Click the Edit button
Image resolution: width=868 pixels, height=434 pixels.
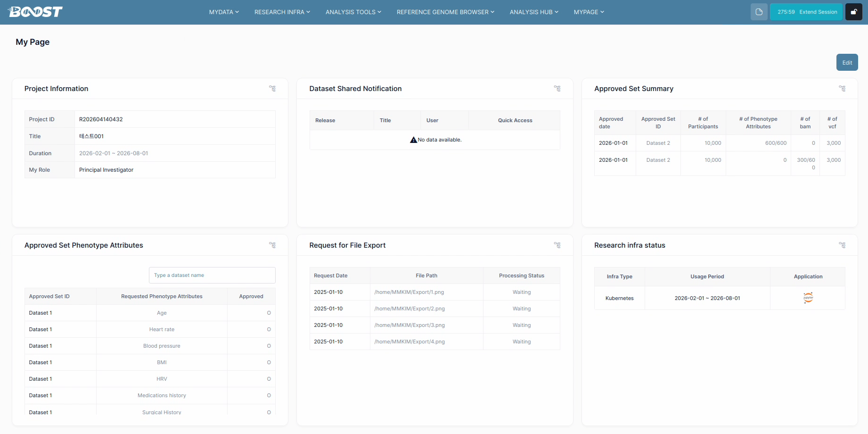pyautogui.click(x=847, y=62)
